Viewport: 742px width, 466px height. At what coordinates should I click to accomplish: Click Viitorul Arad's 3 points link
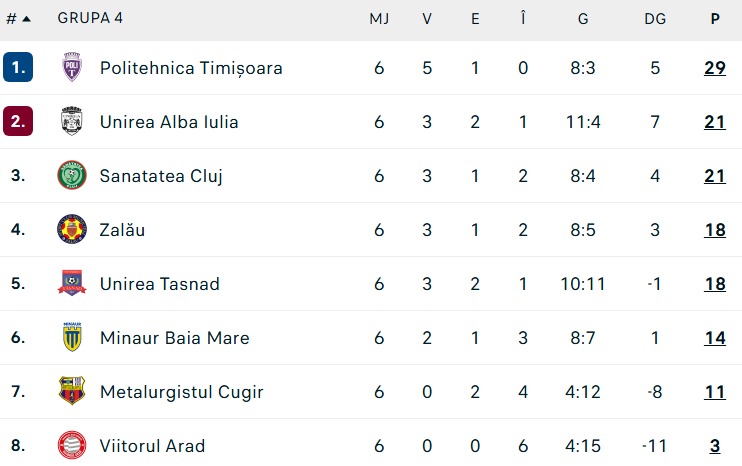[x=715, y=446]
